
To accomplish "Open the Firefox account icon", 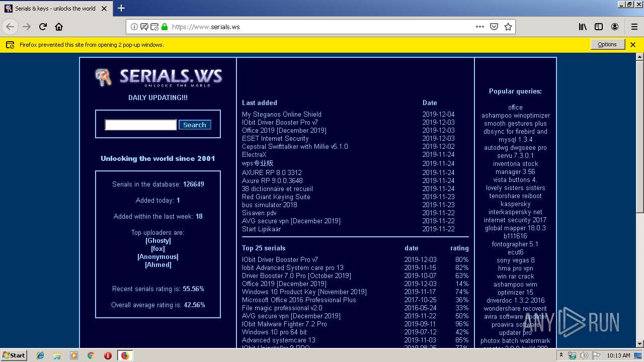I will click(615, 27).
